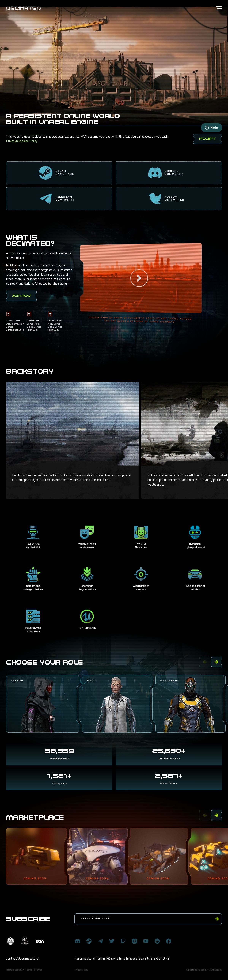
Task: Click the 2,587+ Human Citizens stat
Action: [x=169, y=779]
